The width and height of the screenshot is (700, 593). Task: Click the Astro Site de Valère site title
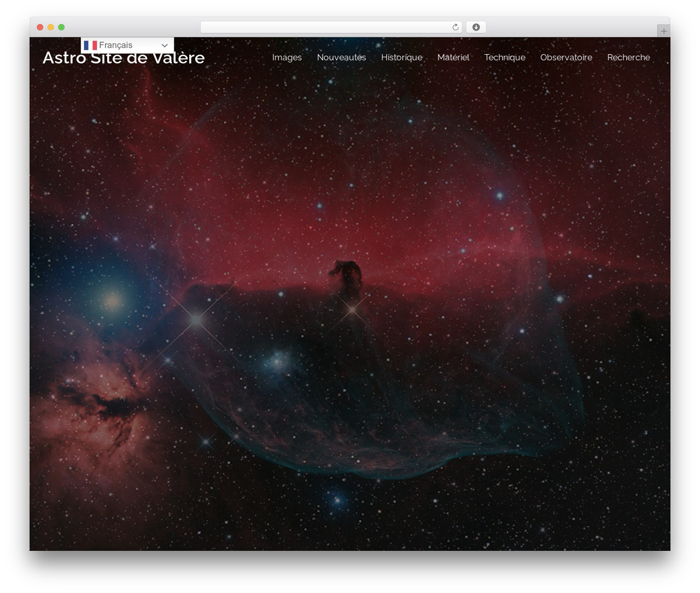point(124,58)
